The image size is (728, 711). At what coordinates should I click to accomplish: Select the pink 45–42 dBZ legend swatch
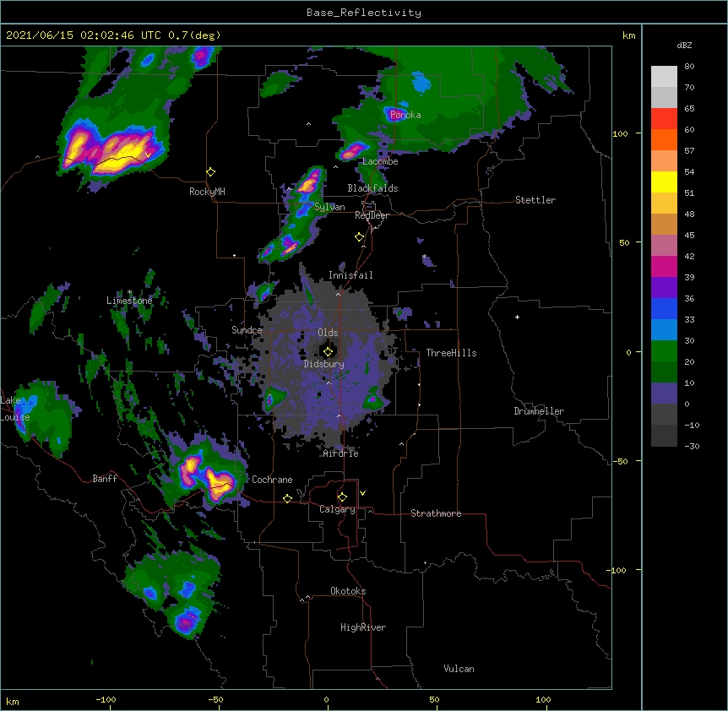pyautogui.click(x=664, y=246)
